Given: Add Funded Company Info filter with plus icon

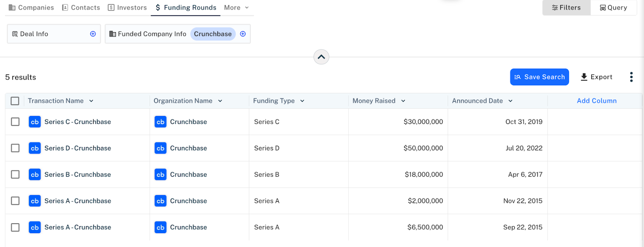Looking at the screenshot, I should click(x=243, y=34).
